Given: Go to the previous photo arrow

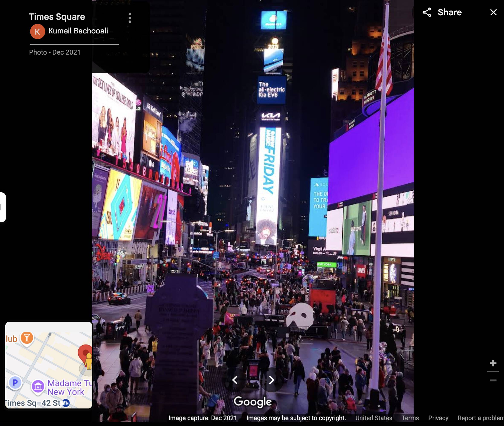Looking at the screenshot, I should [235, 380].
